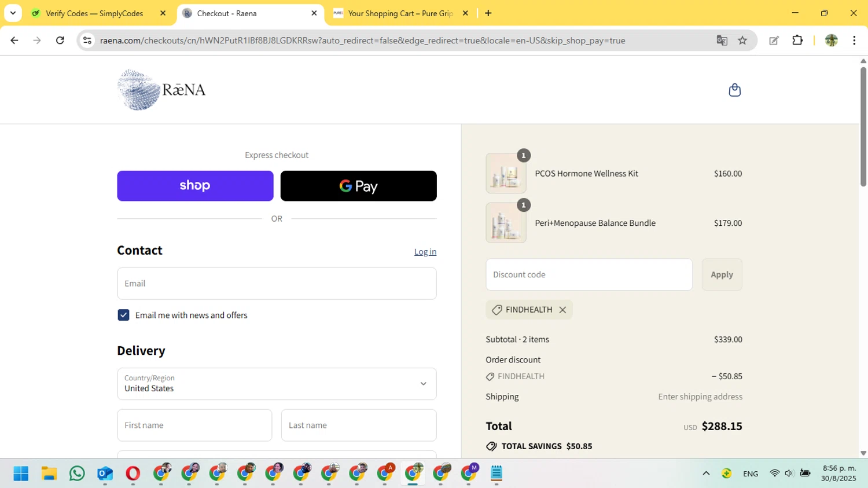The image size is (868, 488).
Task: Click the 'Enter shipping address' text
Action: pos(700,397)
